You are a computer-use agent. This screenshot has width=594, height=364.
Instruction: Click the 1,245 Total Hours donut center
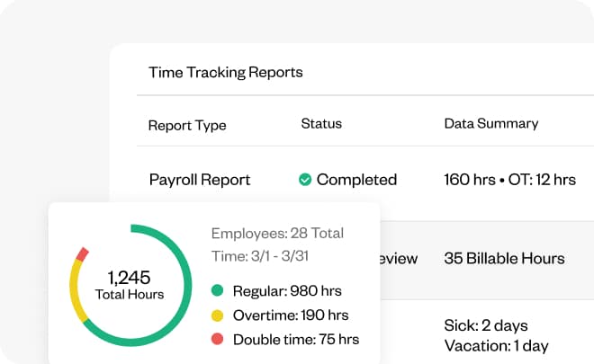pyautogui.click(x=130, y=285)
